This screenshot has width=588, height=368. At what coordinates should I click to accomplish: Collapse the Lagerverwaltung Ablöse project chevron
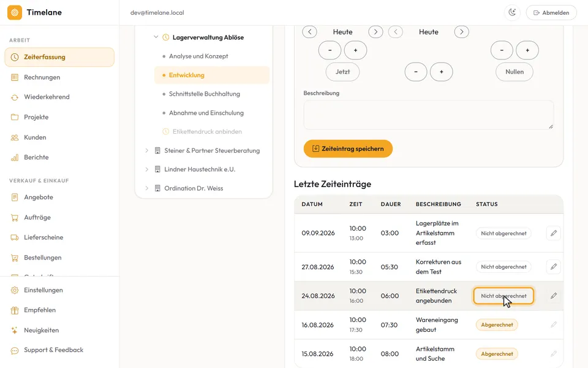pos(156,37)
